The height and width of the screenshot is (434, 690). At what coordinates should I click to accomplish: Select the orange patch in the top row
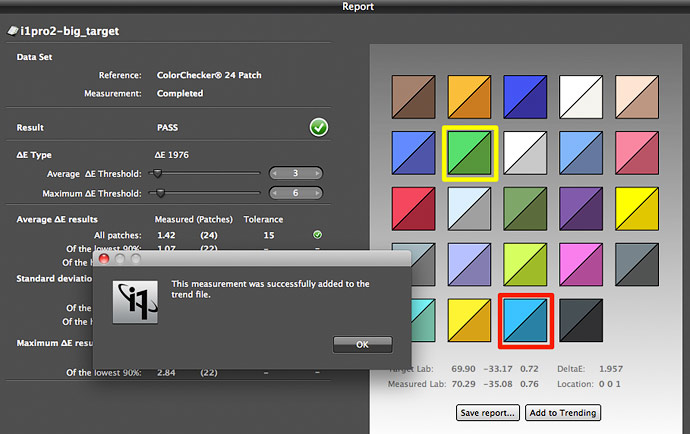coord(469,96)
